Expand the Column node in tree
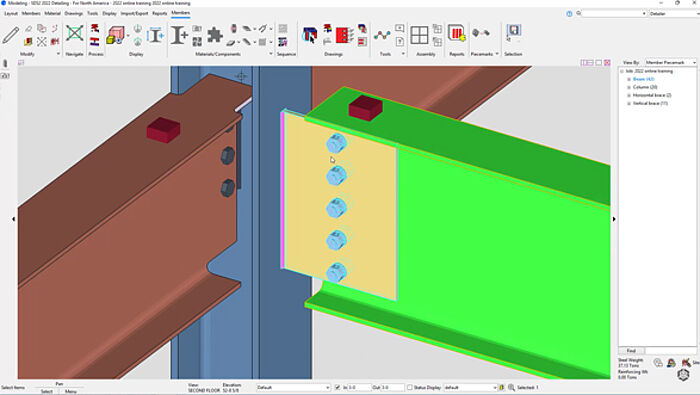This screenshot has width=700, height=395. 629,87
